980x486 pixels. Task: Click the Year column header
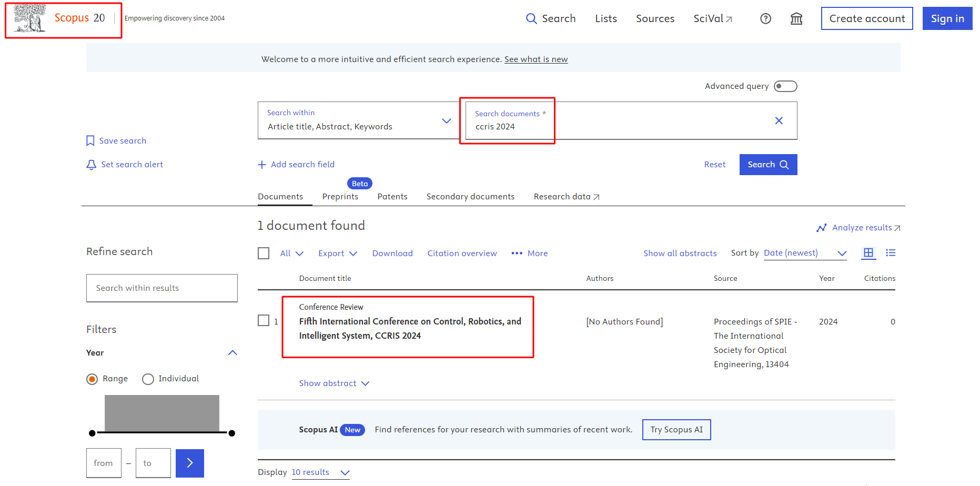click(x=827, y=278)
